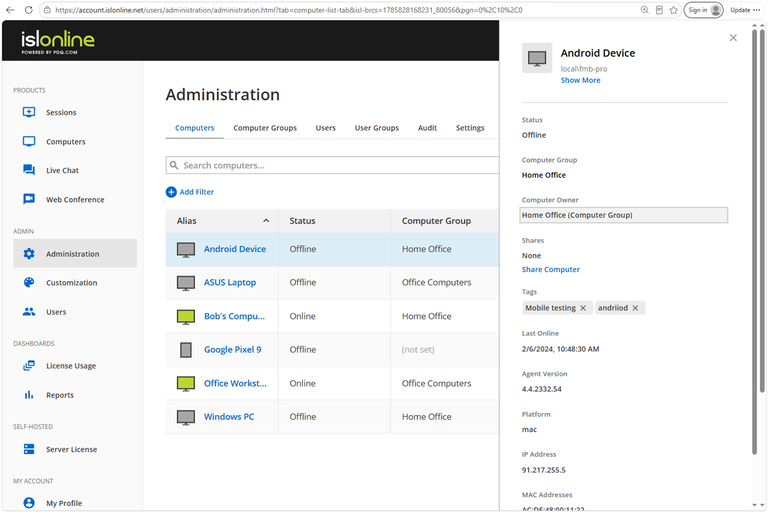
Task: Click the Android Device row monitor icon
Action: tap(186, 249)
